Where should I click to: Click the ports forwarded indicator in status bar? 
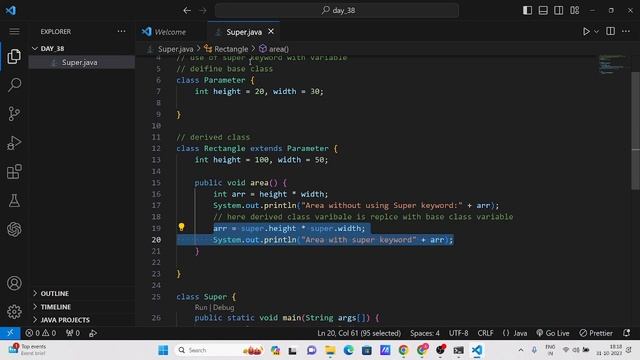(73, 333)
